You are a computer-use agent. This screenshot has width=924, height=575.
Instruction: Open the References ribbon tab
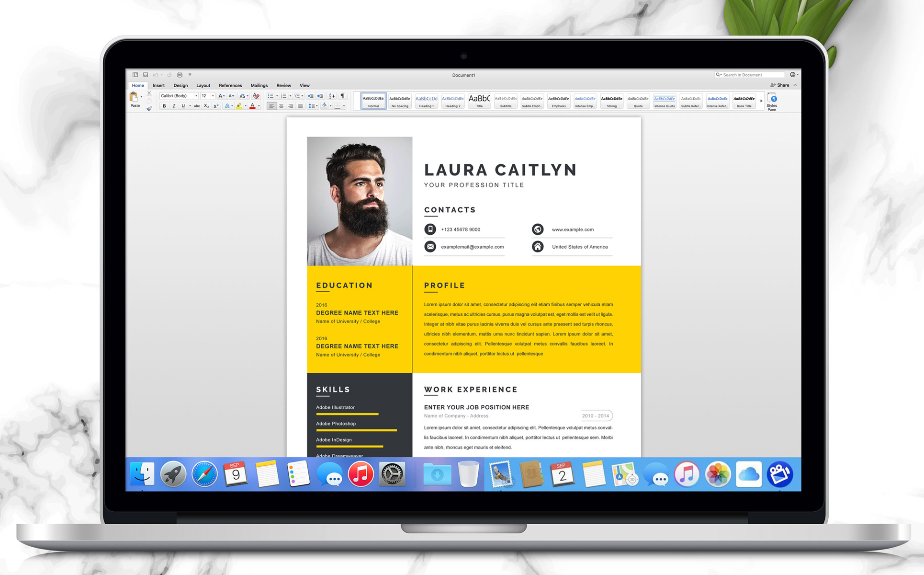230,85
